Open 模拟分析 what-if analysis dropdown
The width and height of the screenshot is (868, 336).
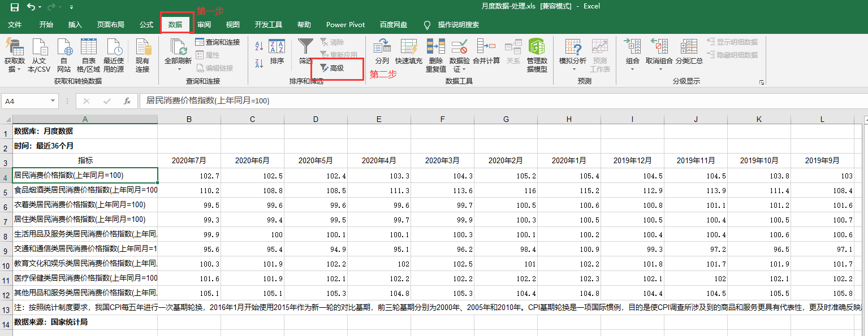pos(573,55)
